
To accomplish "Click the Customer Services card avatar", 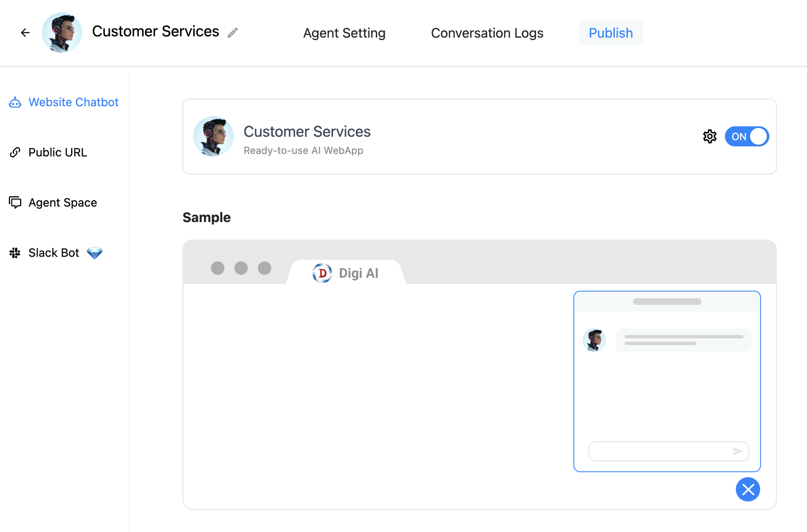I will coord(213,136).
